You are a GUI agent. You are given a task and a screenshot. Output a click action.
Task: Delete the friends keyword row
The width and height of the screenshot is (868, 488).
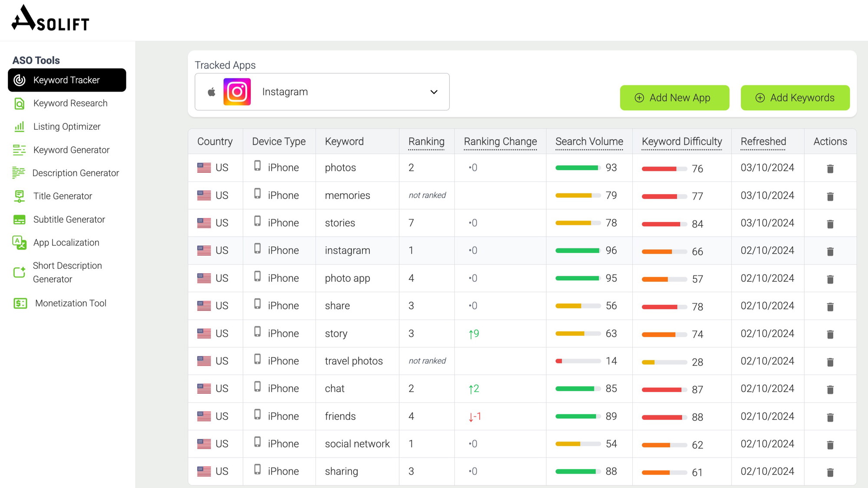pyautogui.click(x=830, y=417)
